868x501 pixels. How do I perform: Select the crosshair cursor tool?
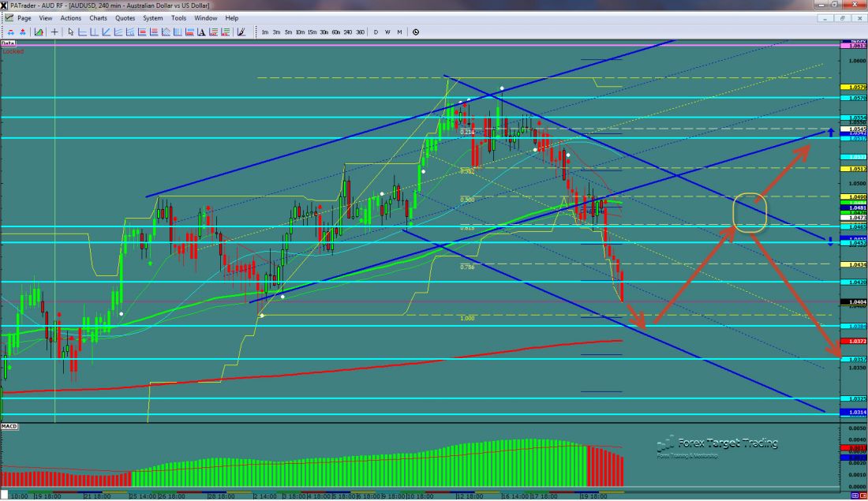tap(53, 32)
